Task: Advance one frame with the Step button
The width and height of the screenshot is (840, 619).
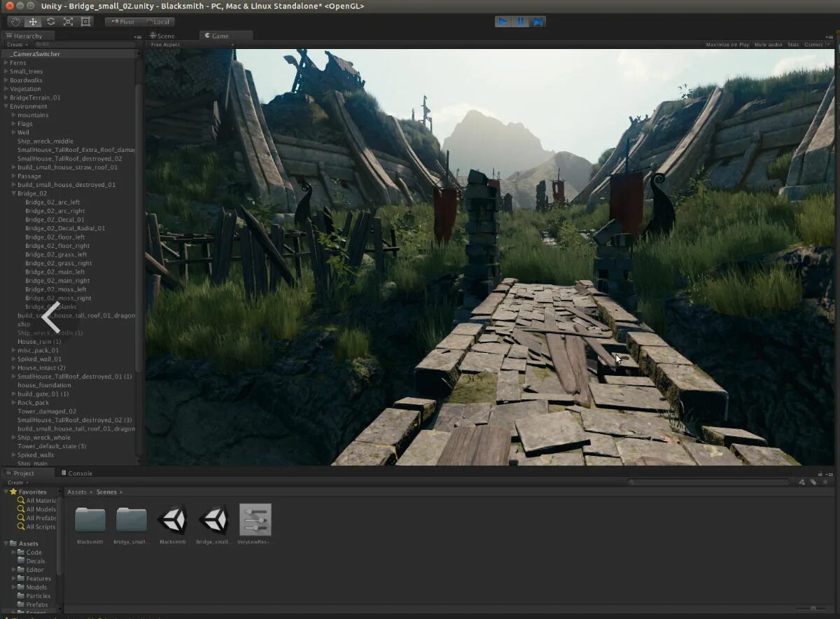Action: coord(538,22)
